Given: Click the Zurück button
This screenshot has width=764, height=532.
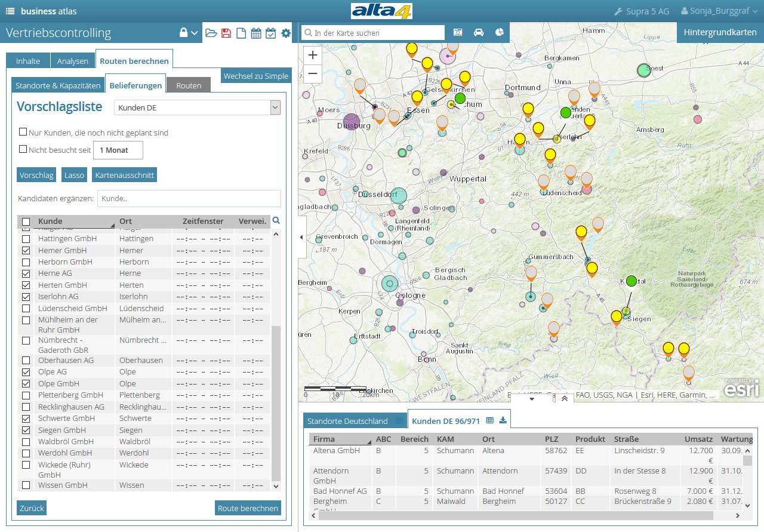Looking at the screenshot, I should (32, 508).
